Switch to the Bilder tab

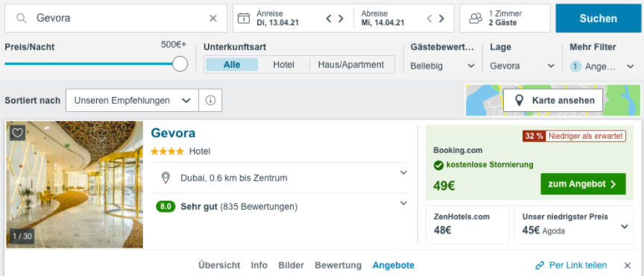pos(291,266)
